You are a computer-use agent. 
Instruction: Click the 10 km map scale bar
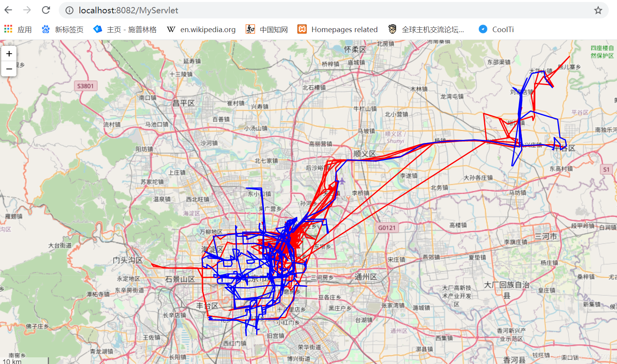coord(24,361)
